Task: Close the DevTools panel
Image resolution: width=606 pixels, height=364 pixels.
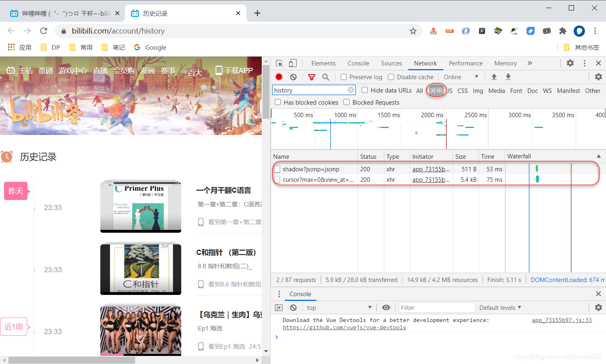Action: click(599, 63)
